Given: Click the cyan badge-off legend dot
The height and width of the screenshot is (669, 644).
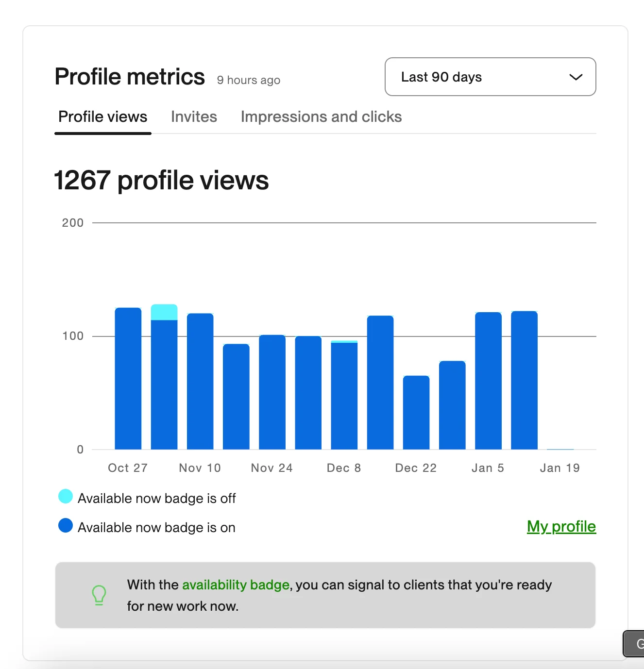Looking at the screenshot, I should click(66, 497).
